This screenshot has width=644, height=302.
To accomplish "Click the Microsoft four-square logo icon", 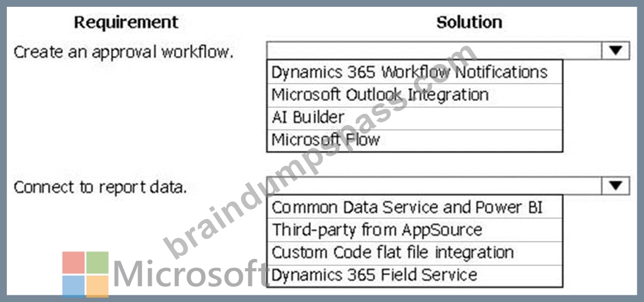I will [x=85, y=274].
